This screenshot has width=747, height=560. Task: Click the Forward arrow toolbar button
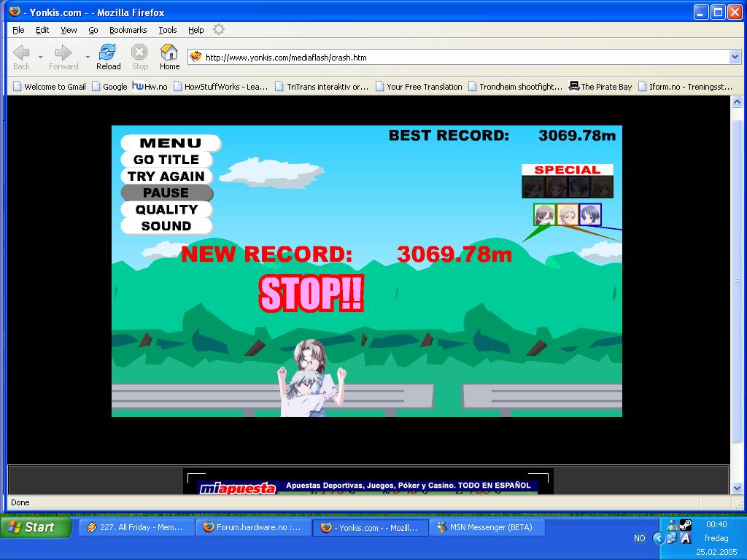click(63, 57)
